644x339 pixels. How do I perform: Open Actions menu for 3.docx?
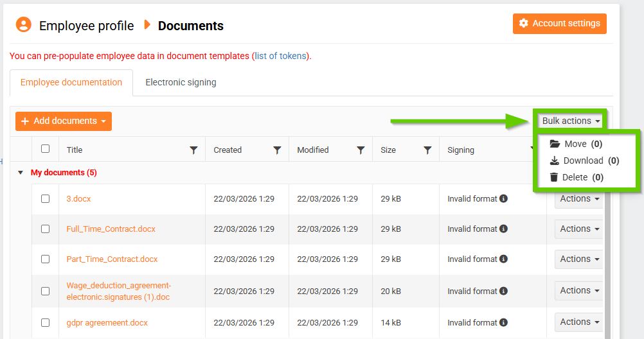579,199
